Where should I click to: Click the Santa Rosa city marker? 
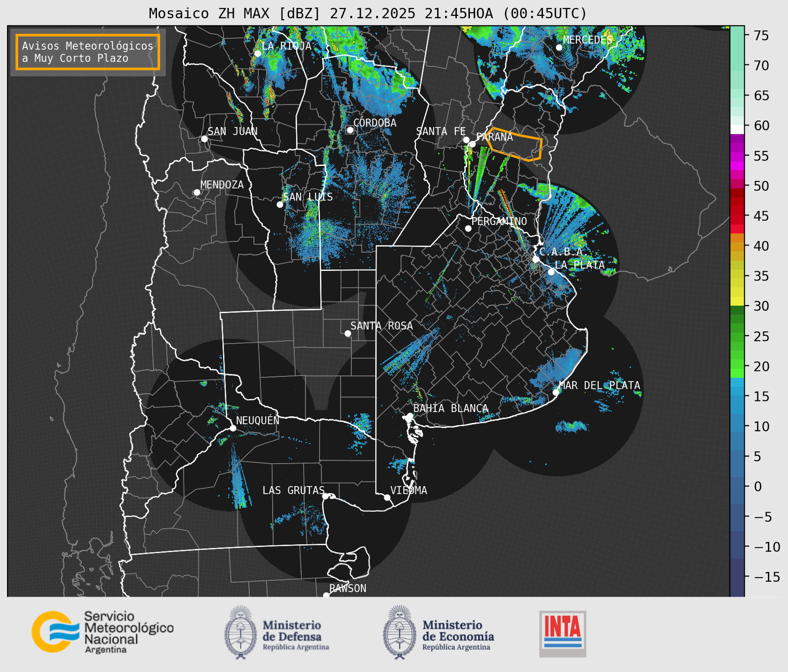(x=348, y=333)
